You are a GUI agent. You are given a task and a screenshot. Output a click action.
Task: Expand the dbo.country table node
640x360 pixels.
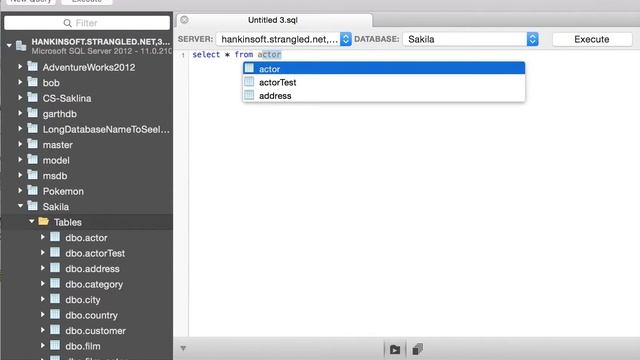pos(42,314)
